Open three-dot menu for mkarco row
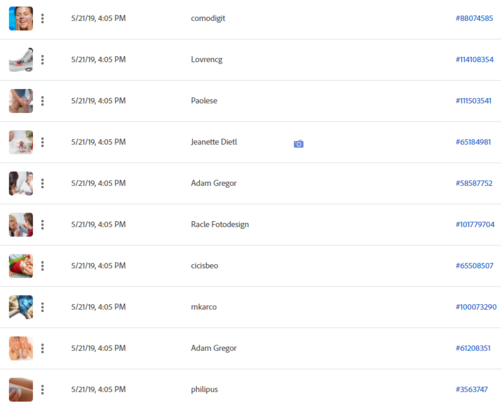The height and width of the screenshot is (410, 501). (x=42, y=307)
